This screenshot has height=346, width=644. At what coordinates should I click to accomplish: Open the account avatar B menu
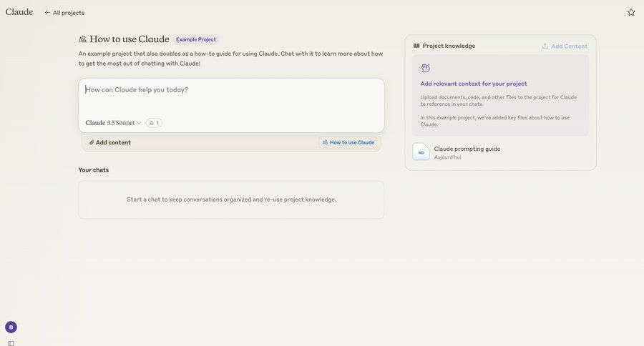pos(11,327)
